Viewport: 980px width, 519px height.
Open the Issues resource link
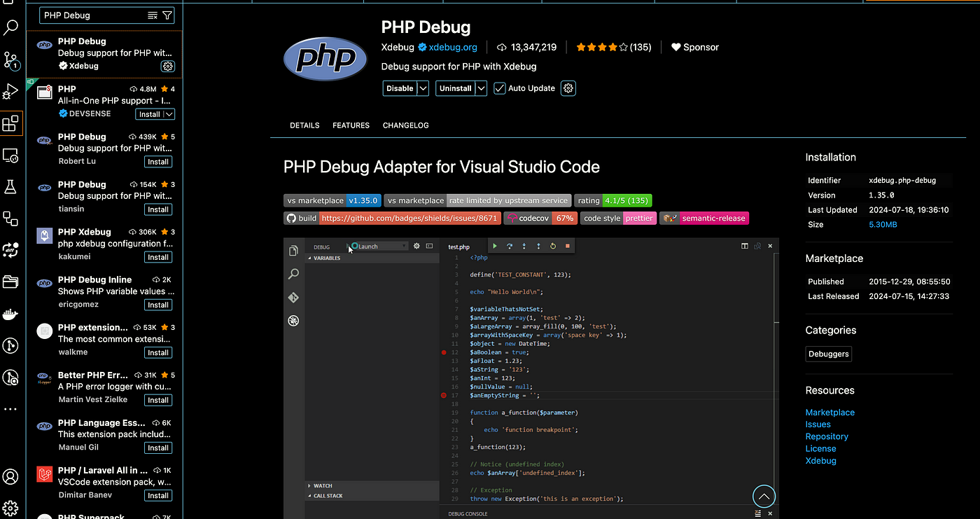[818, 424]
